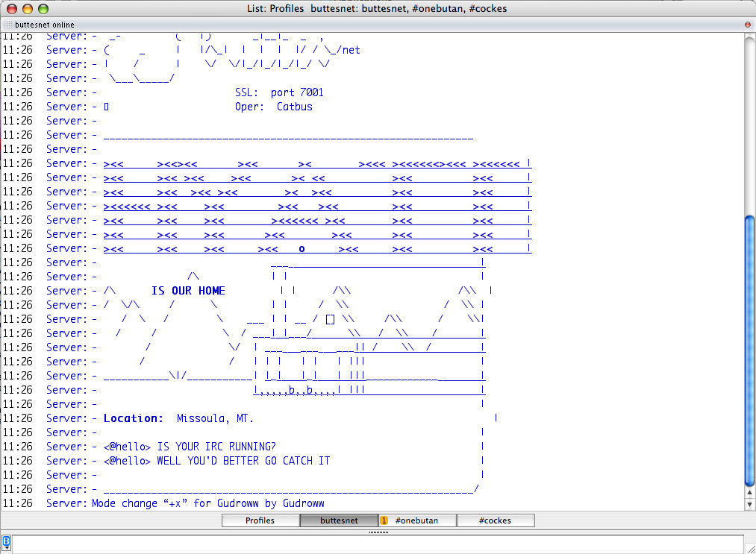Click the red icon on the buttesnet online bar
Screen dimensions: 756x554
click(x=748, y=25)
